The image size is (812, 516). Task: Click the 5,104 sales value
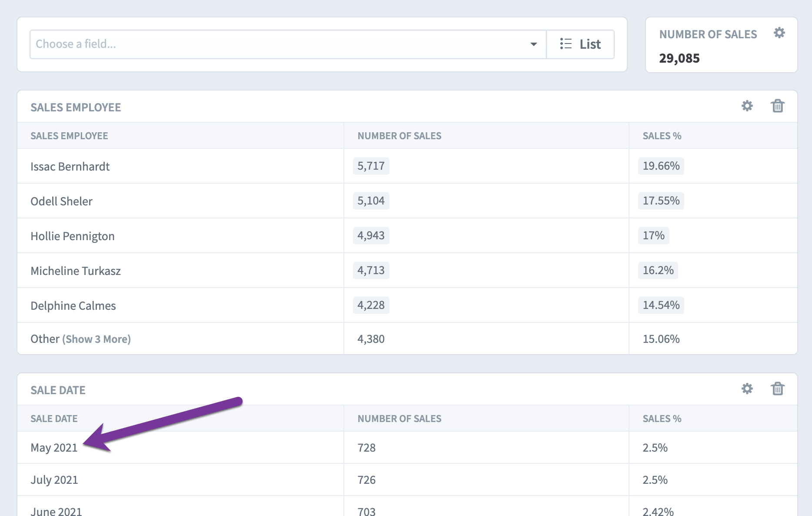point(371,201)
